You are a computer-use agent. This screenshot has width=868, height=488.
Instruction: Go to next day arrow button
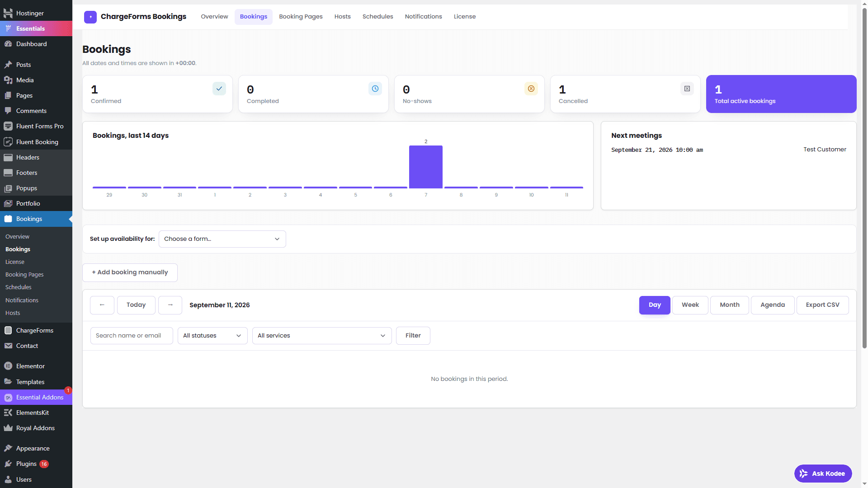(x=170, y=305)
